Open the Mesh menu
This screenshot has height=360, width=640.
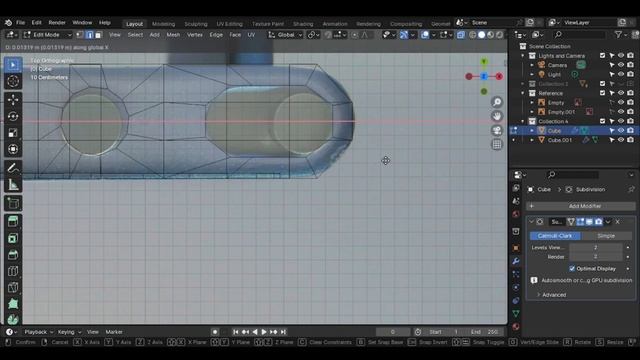click(x=173, y=35)
